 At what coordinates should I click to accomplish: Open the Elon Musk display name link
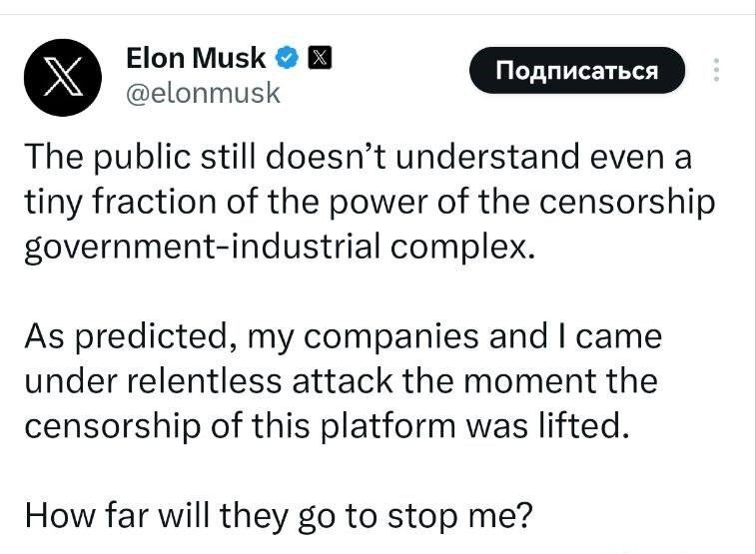click(196, 58)
